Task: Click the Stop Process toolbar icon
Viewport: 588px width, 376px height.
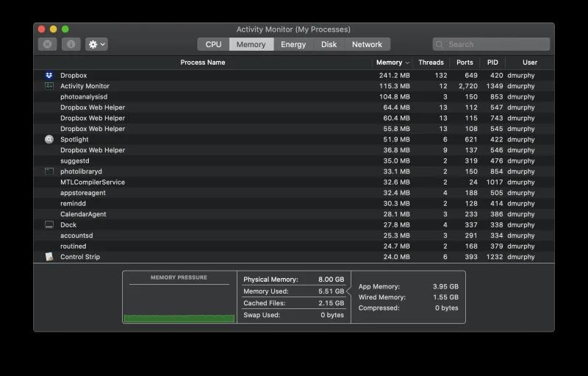Action: pos(47,44)
